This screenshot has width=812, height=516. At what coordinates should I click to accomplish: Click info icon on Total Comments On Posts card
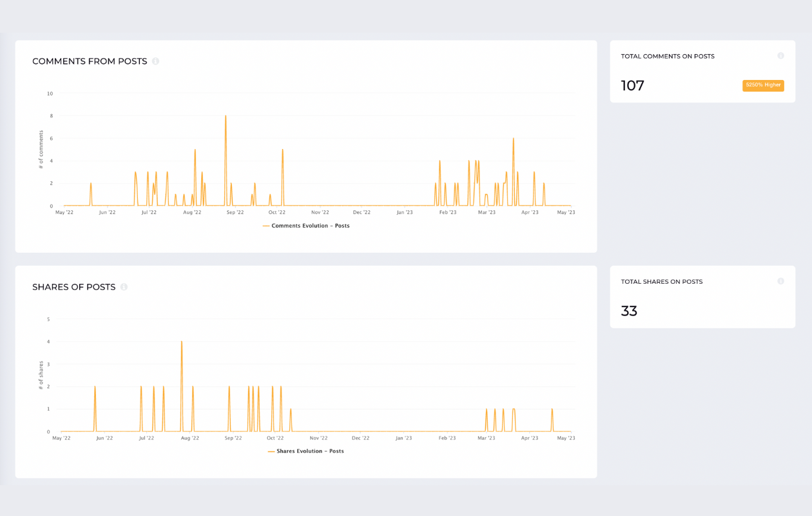pyautogui.click(x=780, y=56)
